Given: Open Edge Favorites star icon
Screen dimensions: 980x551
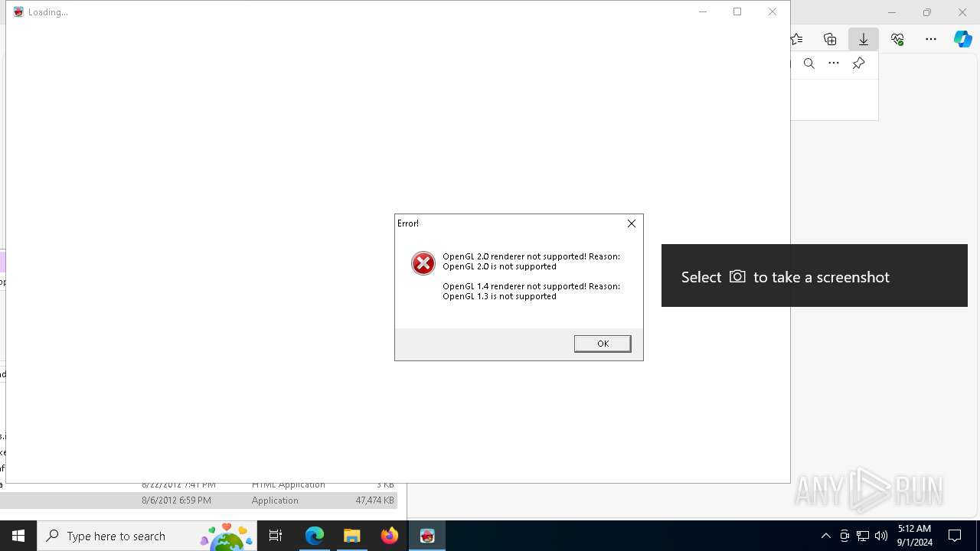Looking at the screenshot, I should tap(797, 39).
